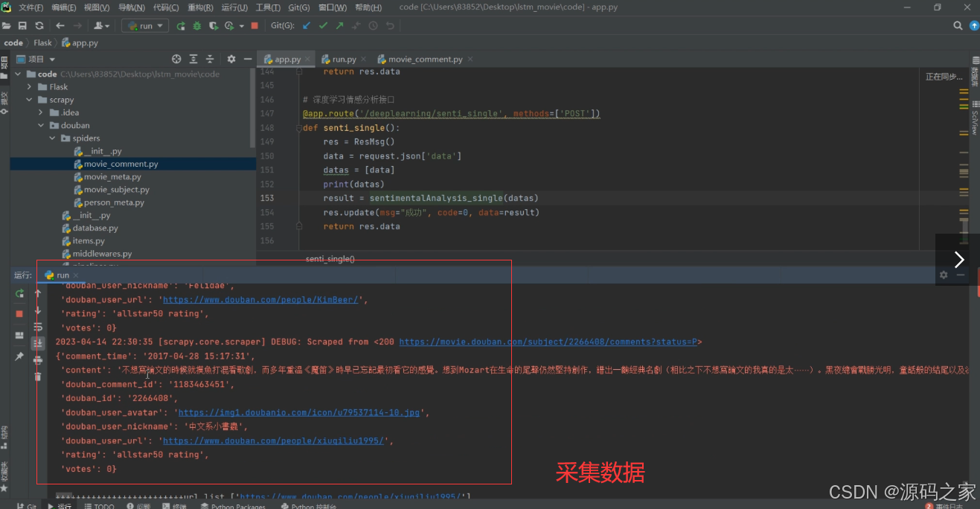Click Collapse All in project panel
The image size is (980, 509).
coord(210,59)
